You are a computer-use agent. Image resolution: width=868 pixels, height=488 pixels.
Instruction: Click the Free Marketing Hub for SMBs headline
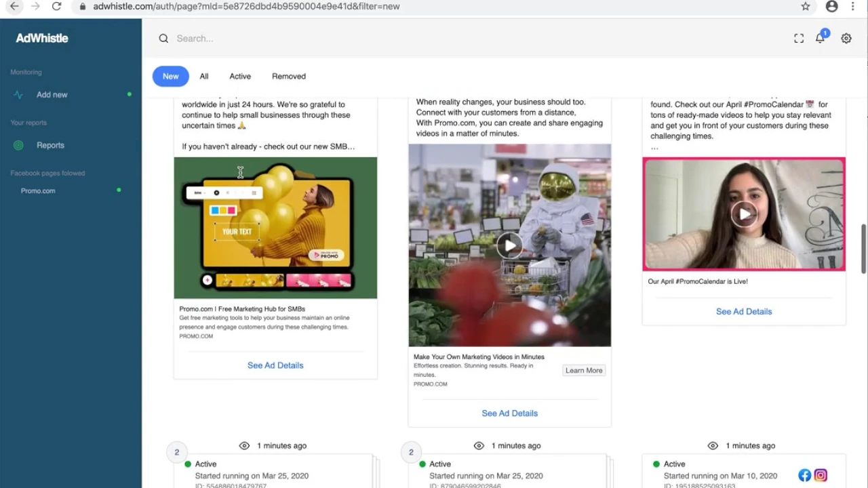tap(242, 309)
